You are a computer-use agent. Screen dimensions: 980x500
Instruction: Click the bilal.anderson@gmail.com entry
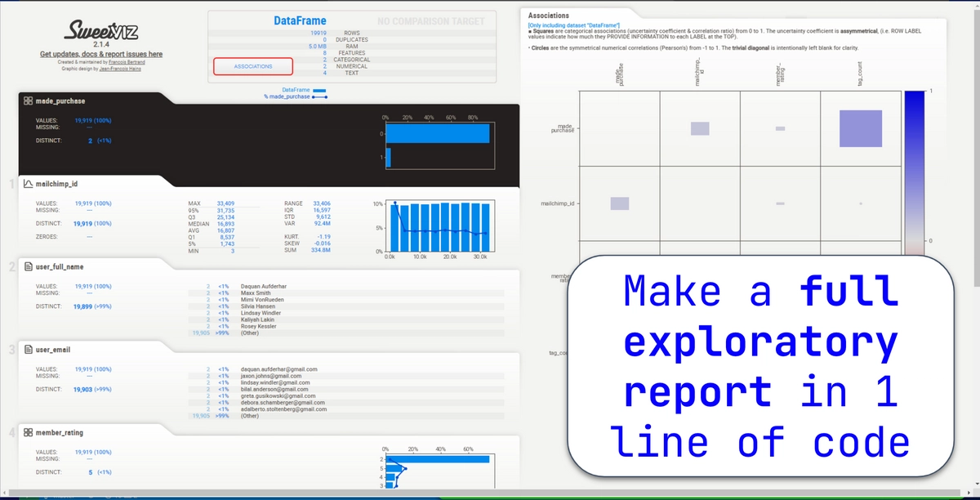(x=275, y=389)
